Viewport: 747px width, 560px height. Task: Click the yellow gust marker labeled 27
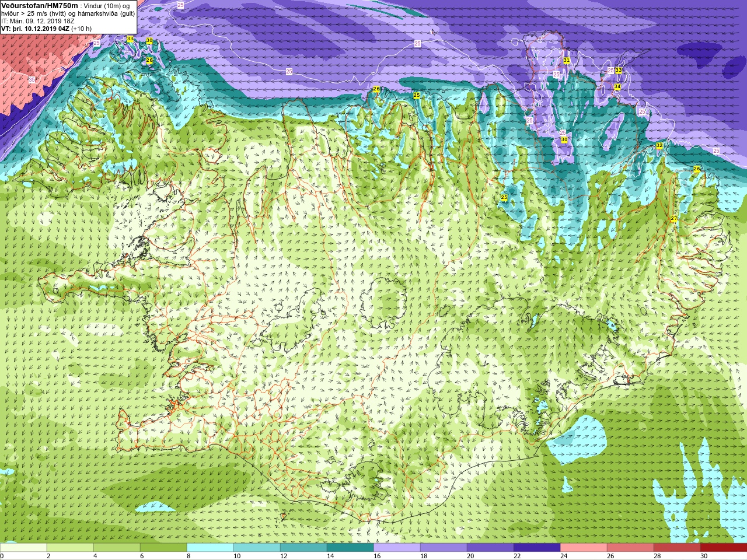click(673, 219)
